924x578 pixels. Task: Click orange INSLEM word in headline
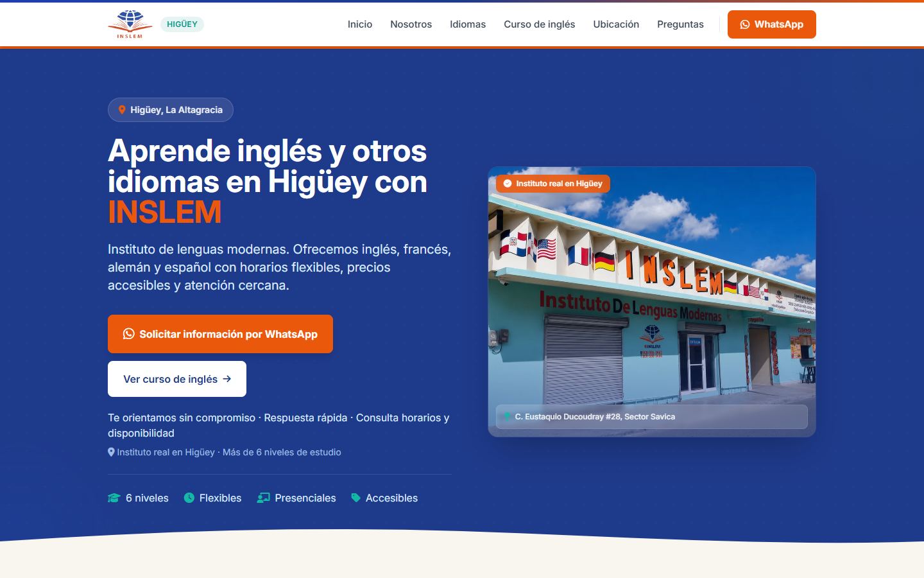165,212
